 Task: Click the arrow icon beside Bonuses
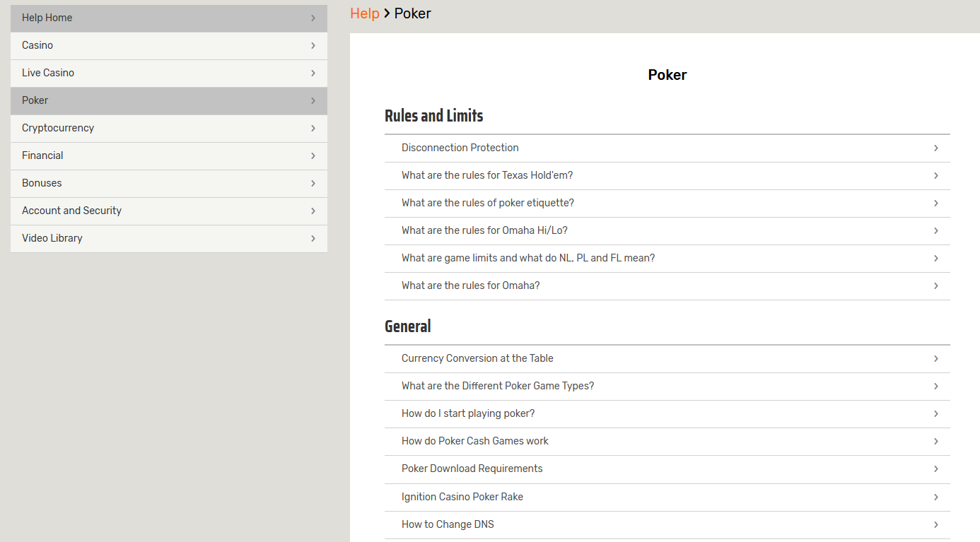313,183
